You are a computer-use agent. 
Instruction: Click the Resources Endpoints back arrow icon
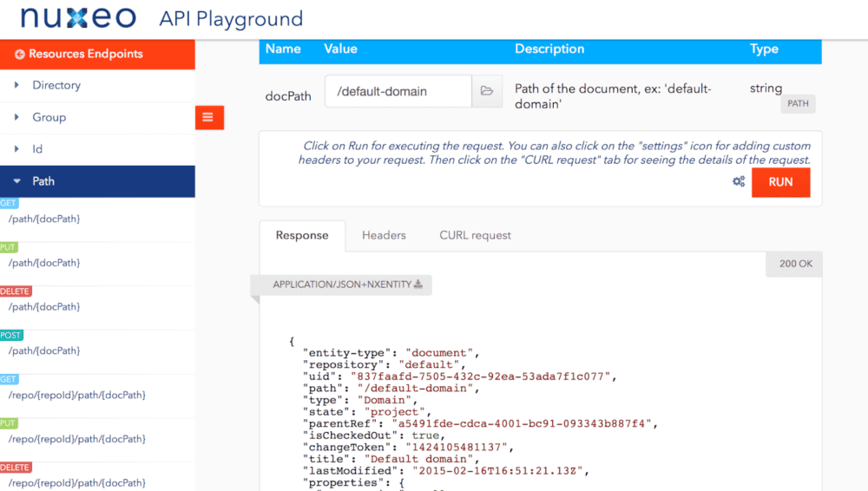click(x=19, y=54)
